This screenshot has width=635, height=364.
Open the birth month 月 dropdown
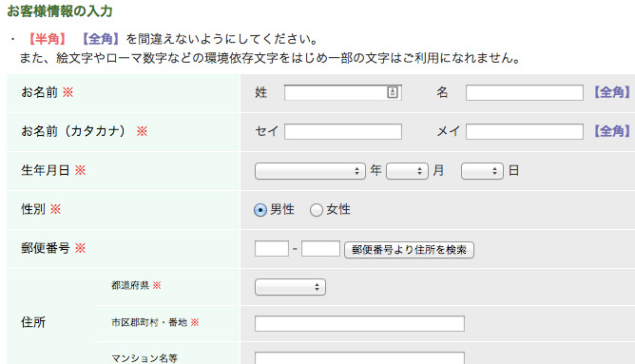(408, 171)
